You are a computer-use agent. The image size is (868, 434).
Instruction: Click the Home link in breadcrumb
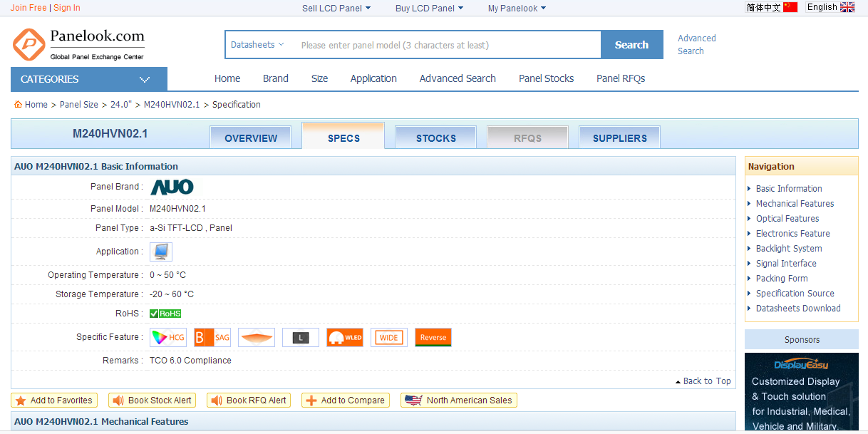[36, 105]
